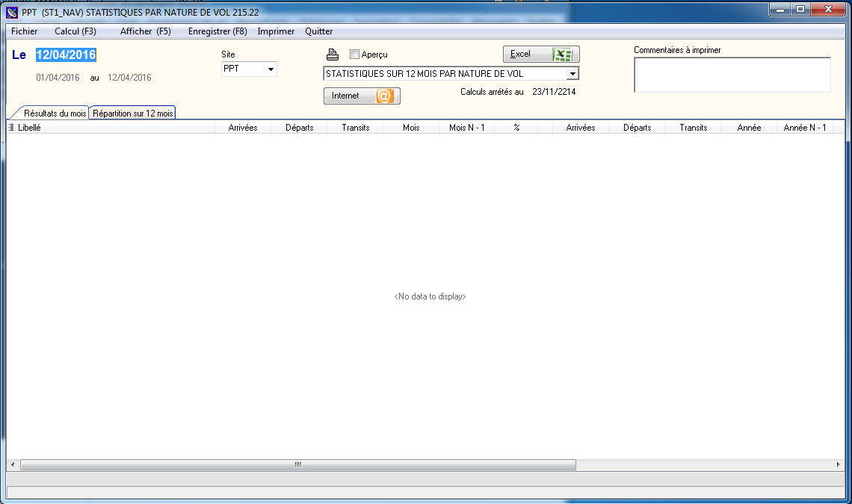Image resolution: width=852 pixels, height=504 pixels.
Task: Expand the statistics report type dropdown
Action: (572, 74)
